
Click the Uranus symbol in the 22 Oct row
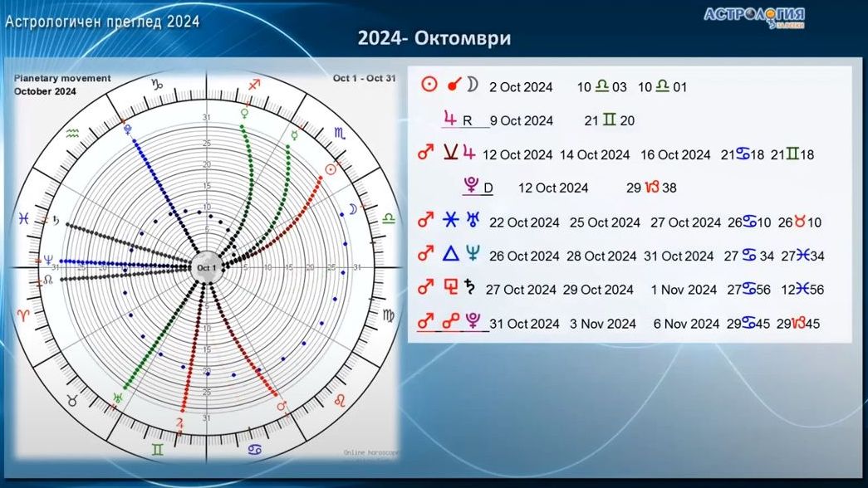pos(473,220)
